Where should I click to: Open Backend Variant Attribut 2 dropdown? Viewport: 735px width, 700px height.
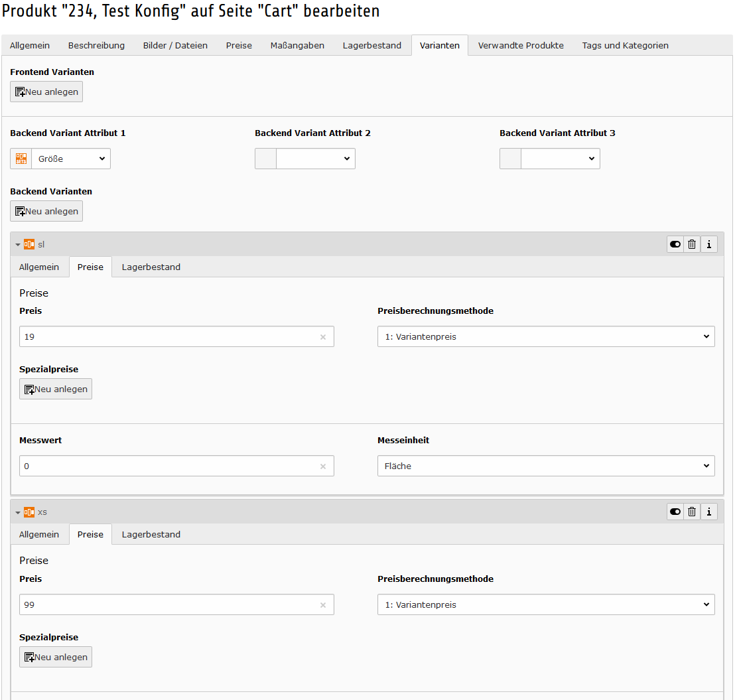[316, 159]
